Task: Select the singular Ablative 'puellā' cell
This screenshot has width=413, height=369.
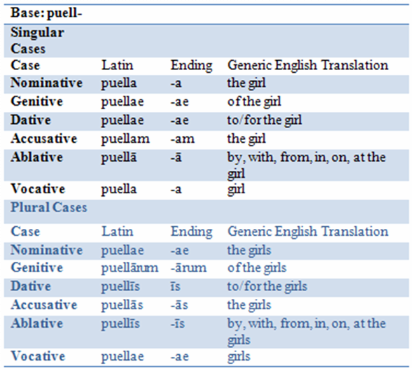Action: coord(119,158)
